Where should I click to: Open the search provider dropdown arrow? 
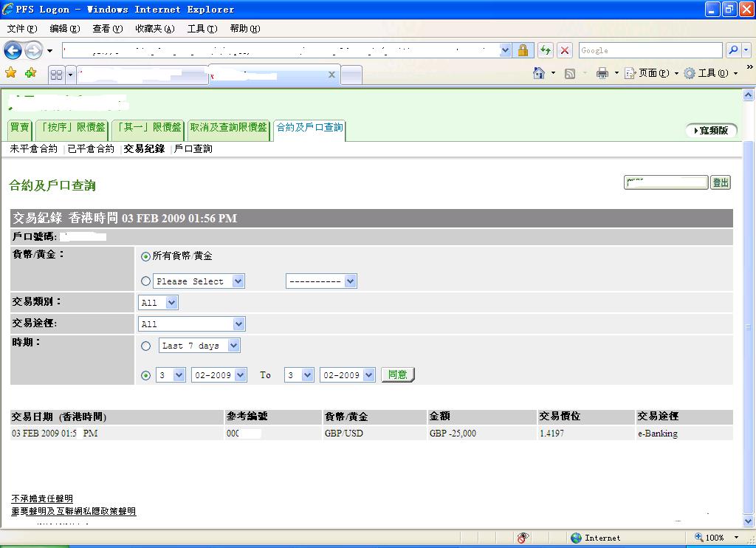[x=746, y=49]
